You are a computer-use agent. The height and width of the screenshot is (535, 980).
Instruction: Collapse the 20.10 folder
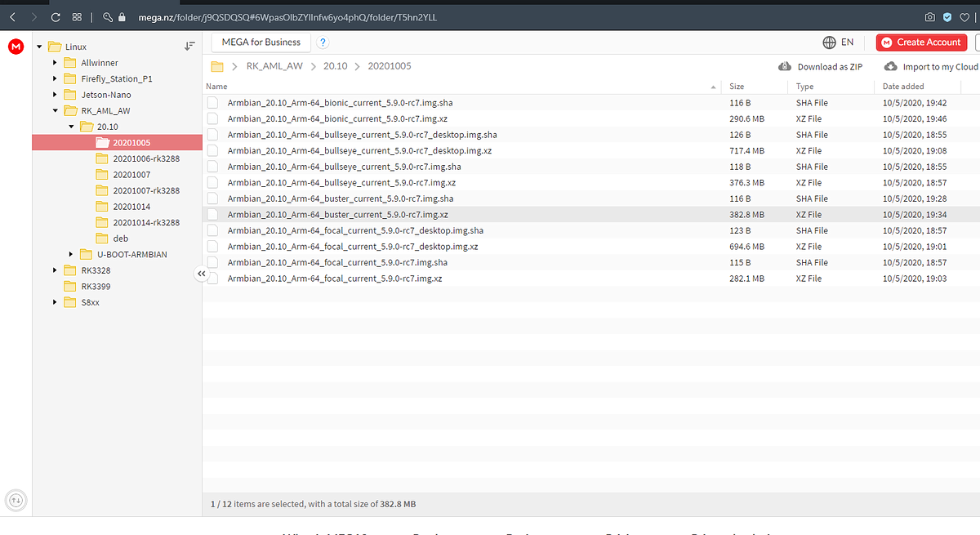[71, 127]
